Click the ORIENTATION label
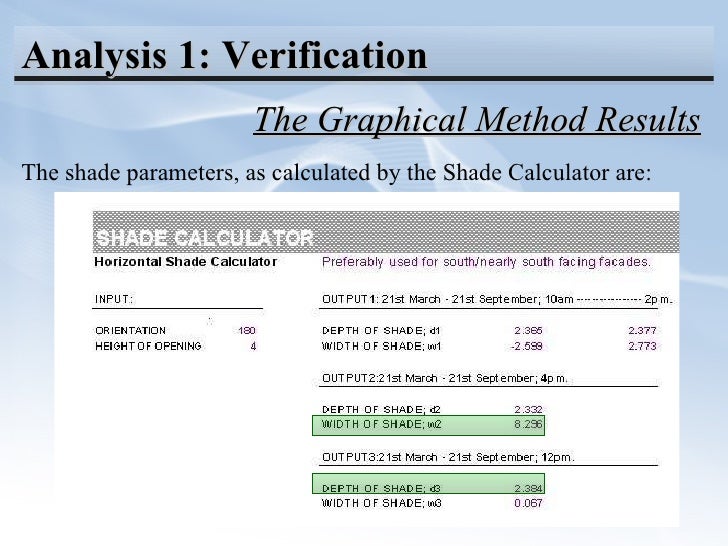Image resolution: width=728 pixels, height=546 pixels. click(130, 331)
